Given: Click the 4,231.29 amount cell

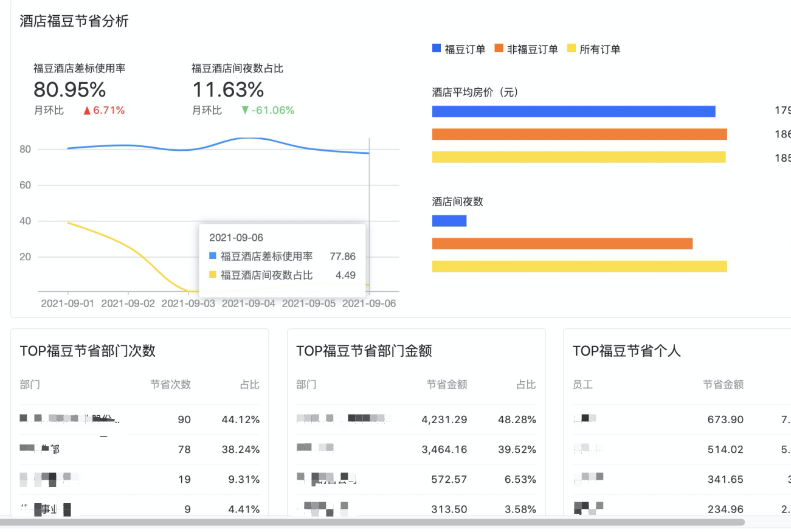Looking at the screenshot, I should [444, 420].
